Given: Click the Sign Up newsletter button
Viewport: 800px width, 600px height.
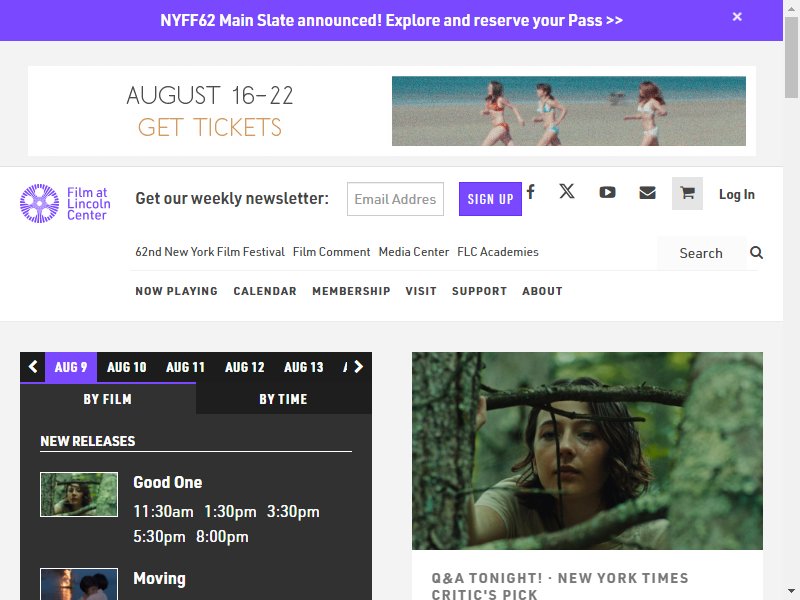Looking at the screenshot, I should [x=490, y=199].
